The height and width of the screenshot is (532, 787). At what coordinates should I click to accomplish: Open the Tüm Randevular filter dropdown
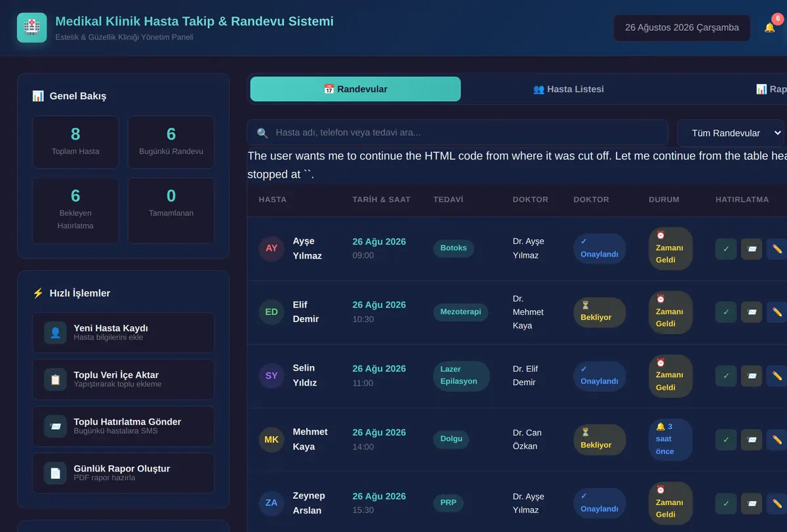point(731,133)
